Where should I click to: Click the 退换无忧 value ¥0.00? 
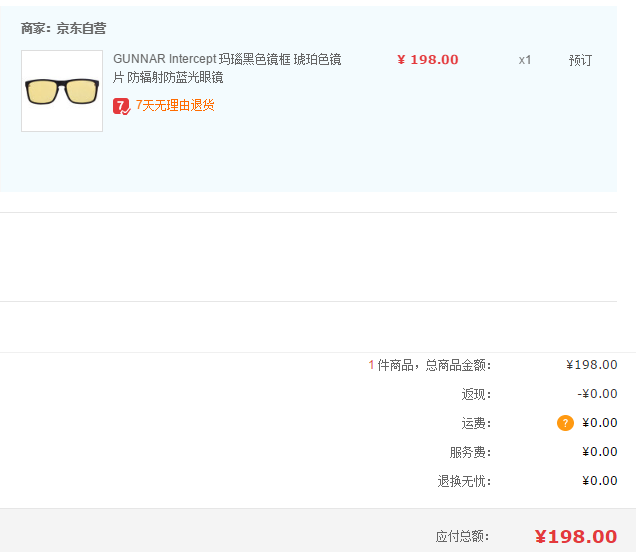(600, 481)
